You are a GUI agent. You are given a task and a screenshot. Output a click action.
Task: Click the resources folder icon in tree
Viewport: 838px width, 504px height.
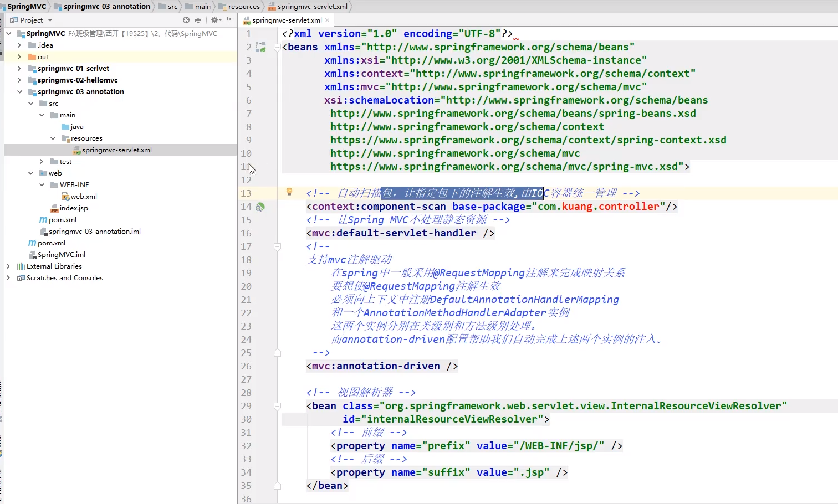65,138
